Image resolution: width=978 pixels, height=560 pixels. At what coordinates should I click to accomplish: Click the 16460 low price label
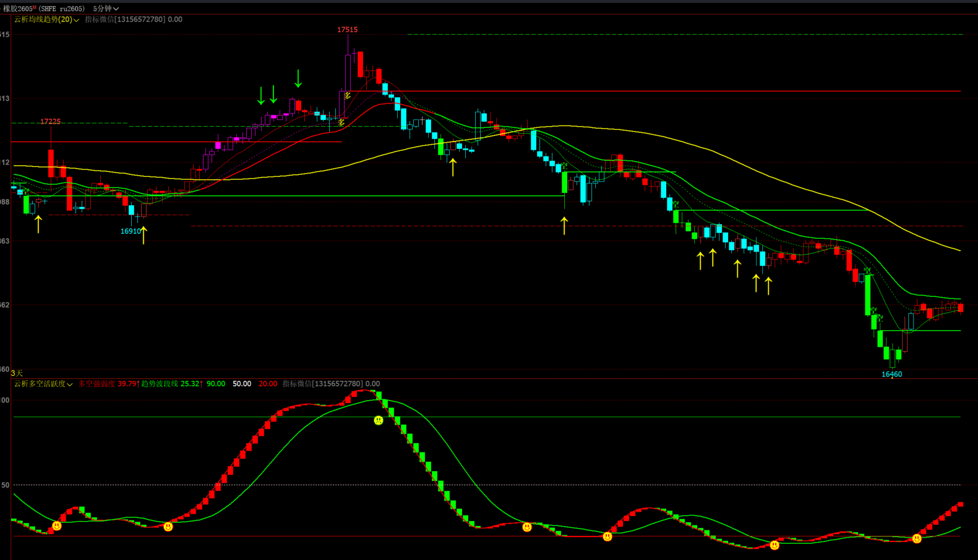pyautogui.click(x=891, y=374)
